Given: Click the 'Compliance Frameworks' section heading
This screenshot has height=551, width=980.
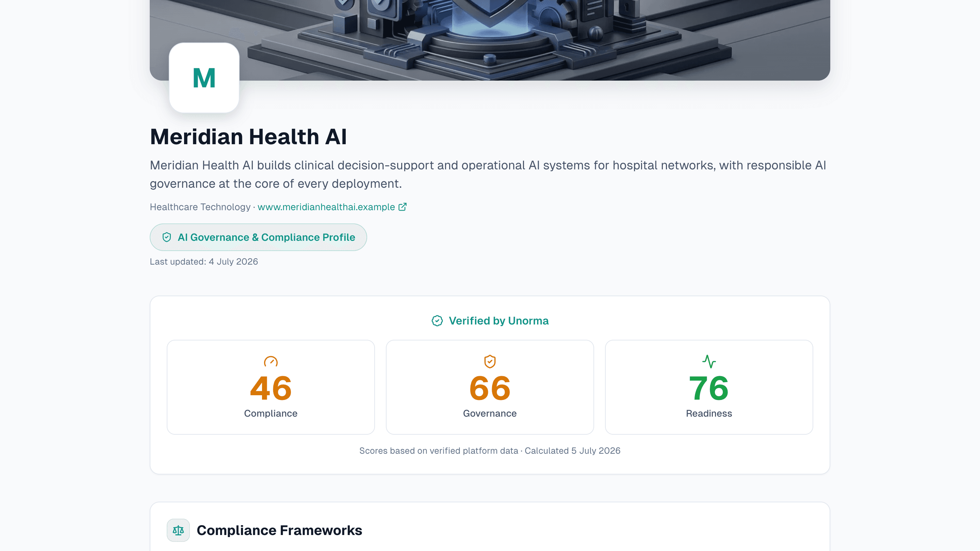Looking at the screenshot, I should pyautogui.click(x=279, y=530).
